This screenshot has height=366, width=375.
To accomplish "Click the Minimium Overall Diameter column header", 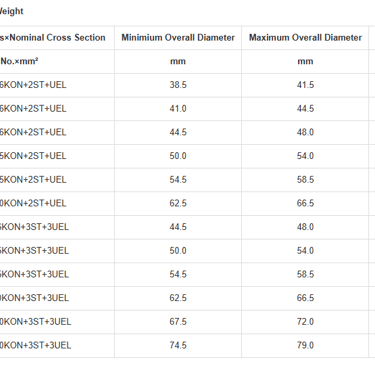I will (x=178, y=38).
